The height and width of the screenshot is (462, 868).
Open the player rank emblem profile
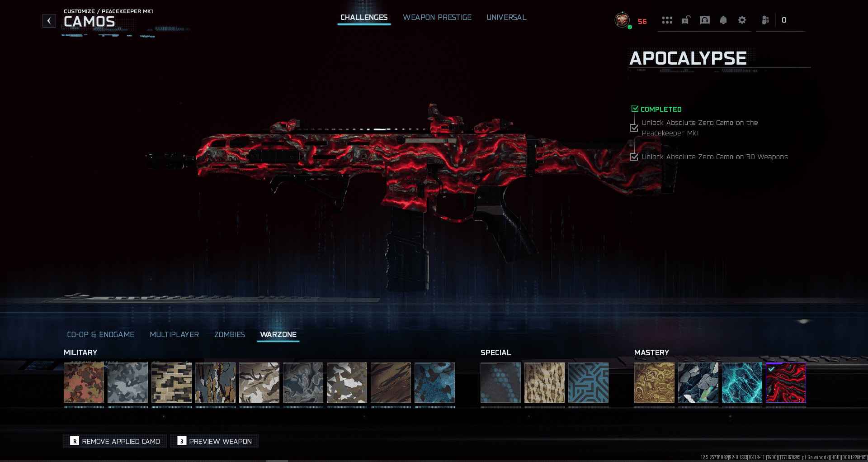pyautogui.click(x=622, y=20)
